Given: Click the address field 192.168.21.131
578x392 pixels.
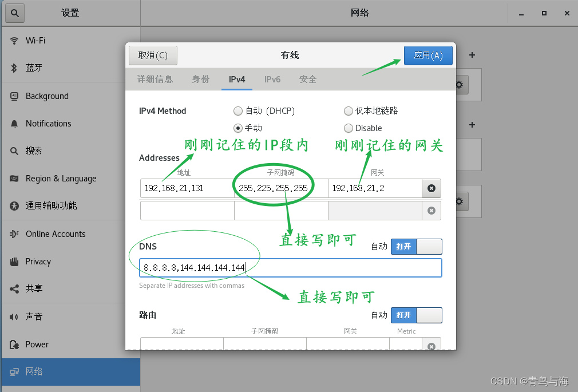Looking at the screenshot, I should 187,188.
